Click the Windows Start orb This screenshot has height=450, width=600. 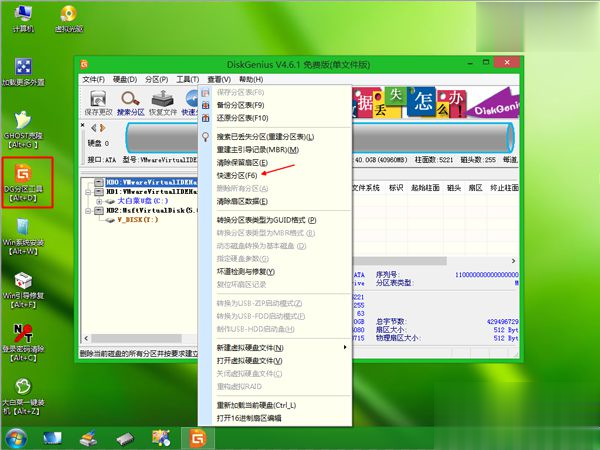[16, 437]
